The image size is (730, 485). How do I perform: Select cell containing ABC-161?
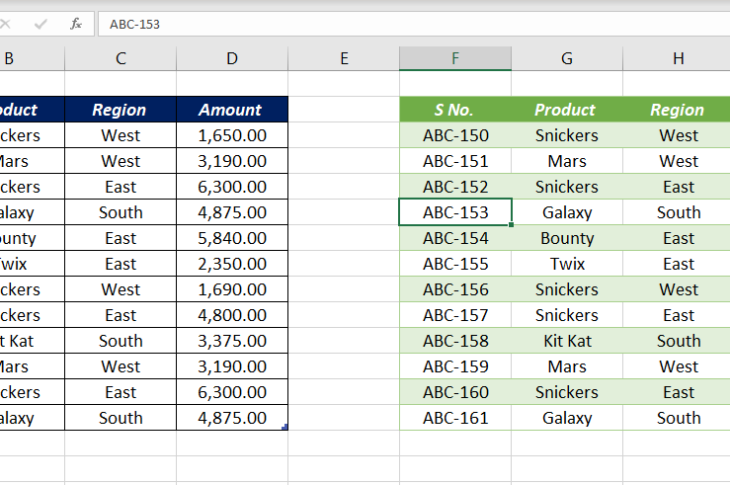point(455,418)
